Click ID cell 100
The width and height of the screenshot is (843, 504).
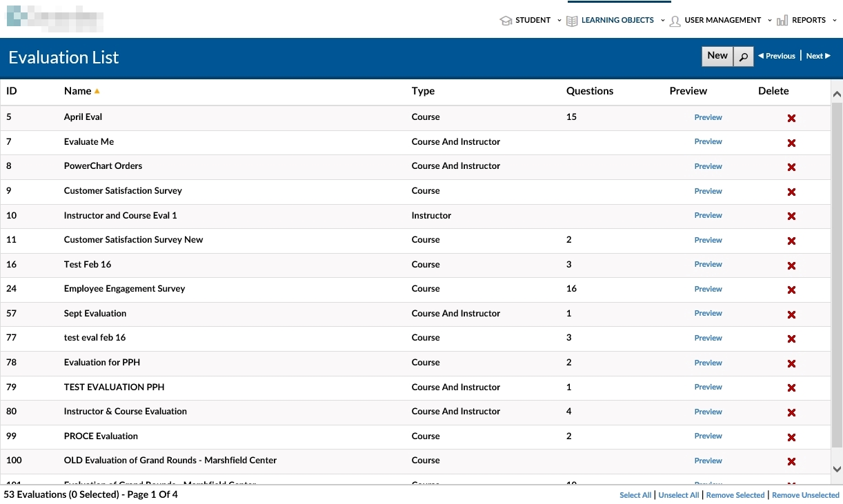[x=14, y=461]
